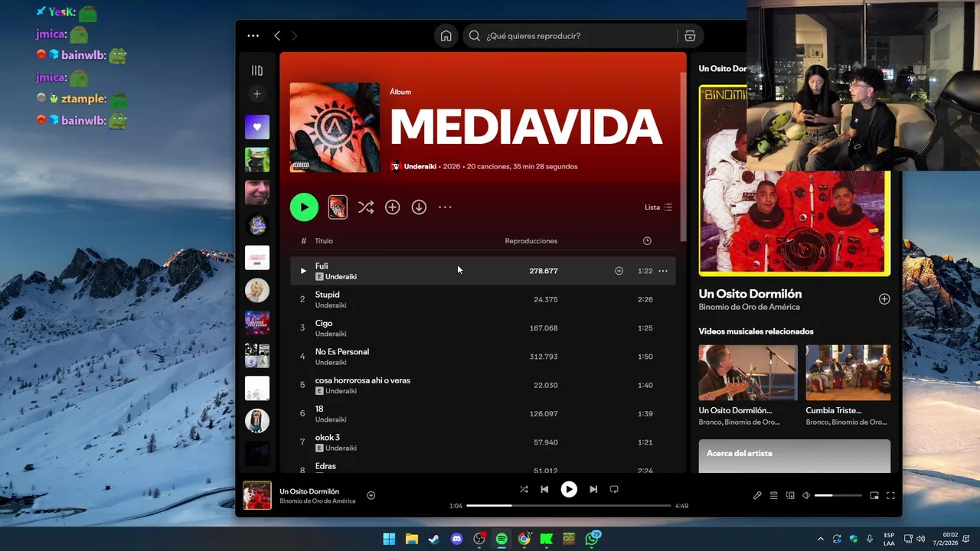Image resolution: width=980 pixels, height=551 pixels.
Task: Go back with the left navigation arrow
Action: [x=277, y=36]
